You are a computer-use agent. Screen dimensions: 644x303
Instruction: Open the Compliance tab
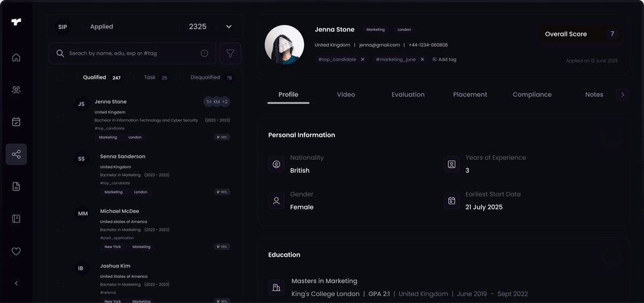(x=532, y=95)
